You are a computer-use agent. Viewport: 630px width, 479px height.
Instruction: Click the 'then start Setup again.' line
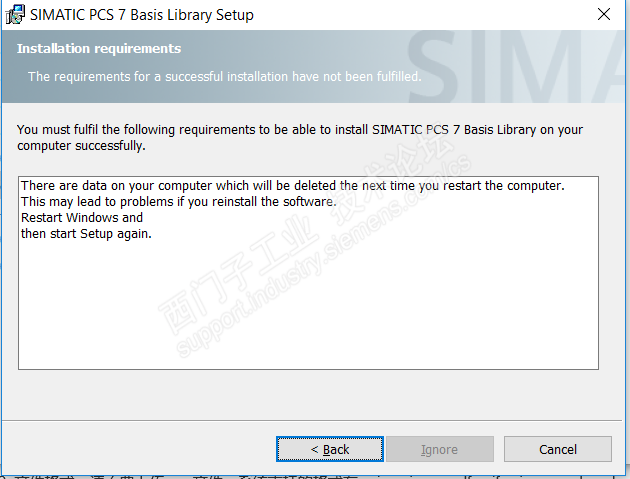(x=86, y=234)
